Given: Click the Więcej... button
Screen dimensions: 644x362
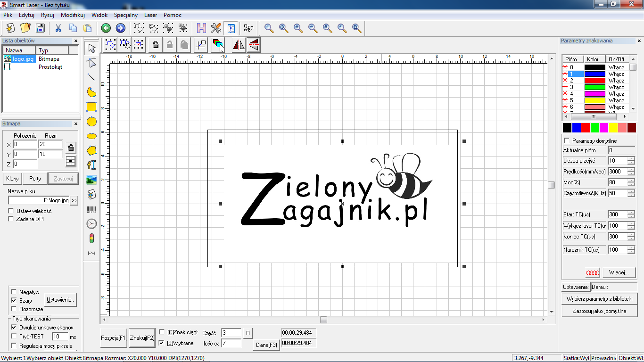Looking at the screenshot, I should 619,272.
